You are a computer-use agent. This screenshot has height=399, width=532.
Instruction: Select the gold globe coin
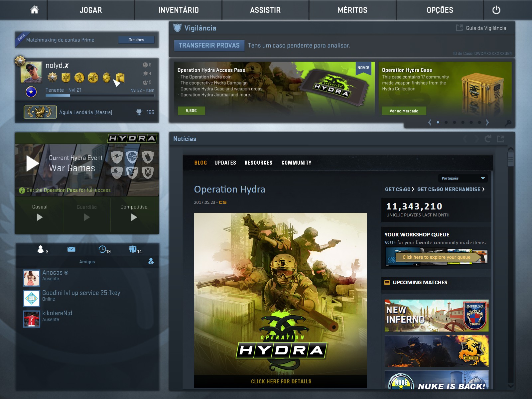[106, 77]
